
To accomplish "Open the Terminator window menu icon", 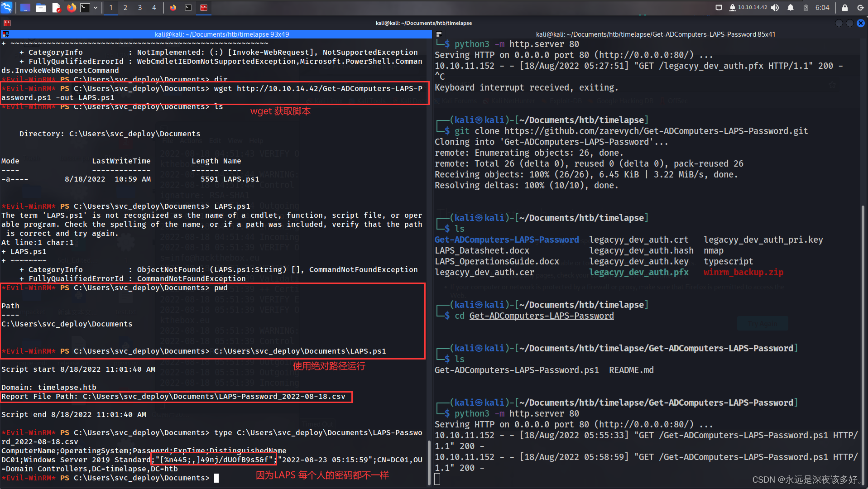I will click(x=7, y=23).
